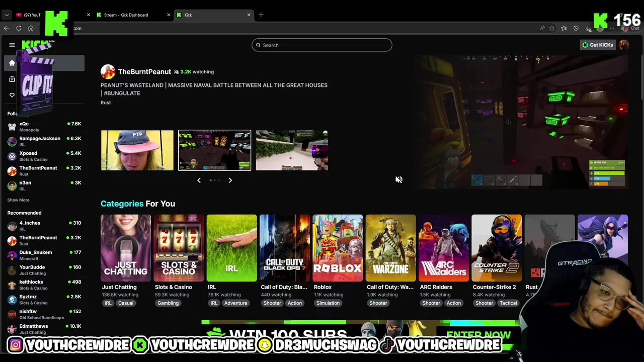Open YourBudde in Recommended list

(44, 270)
